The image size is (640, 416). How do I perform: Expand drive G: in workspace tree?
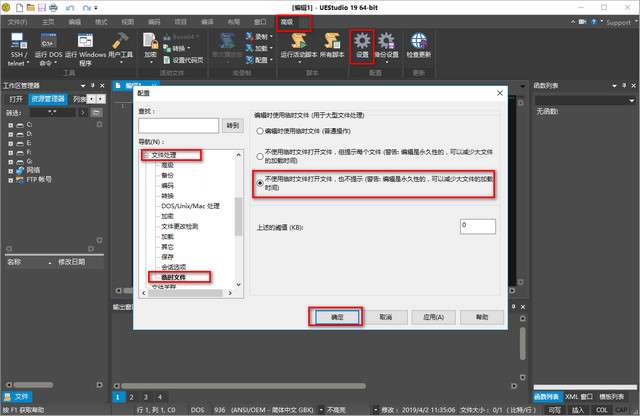[x=11, y=162]
